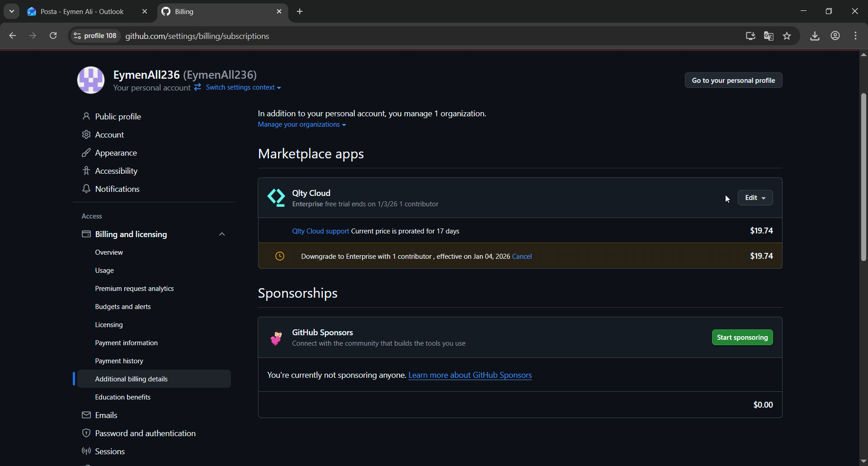
Task: Open Licensing page
Action: [109, 324]
